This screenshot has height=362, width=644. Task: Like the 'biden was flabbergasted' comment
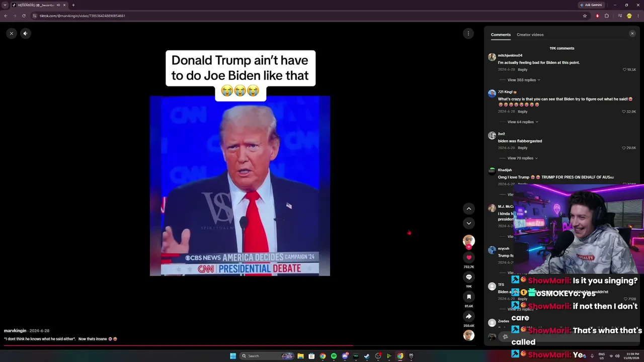tap(624, 148)
